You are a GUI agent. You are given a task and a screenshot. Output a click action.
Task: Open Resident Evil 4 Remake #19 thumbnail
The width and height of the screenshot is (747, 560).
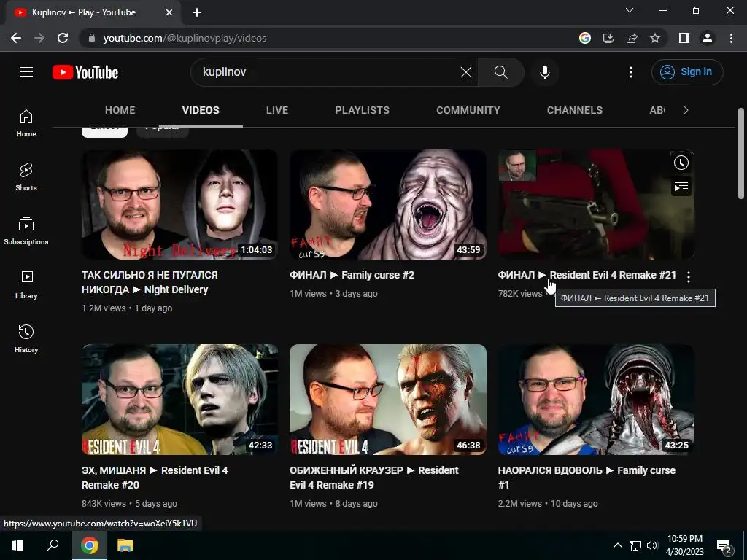pos(388,400)
